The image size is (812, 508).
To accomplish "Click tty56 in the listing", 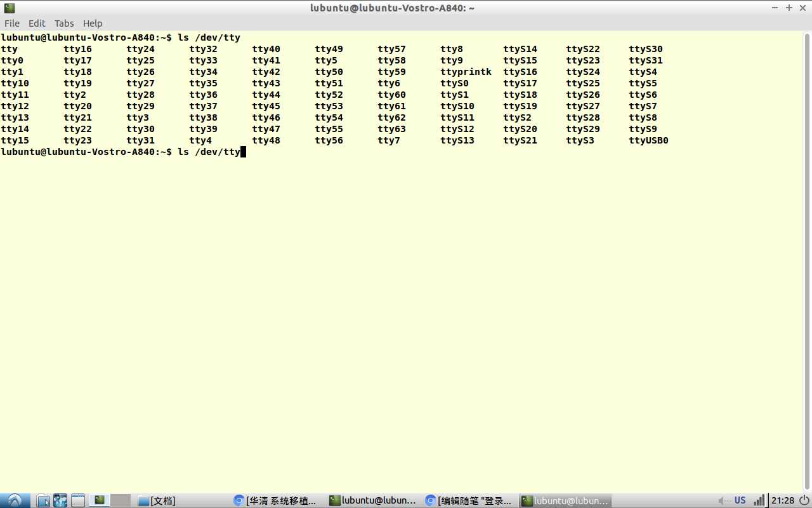I will 329,140.
